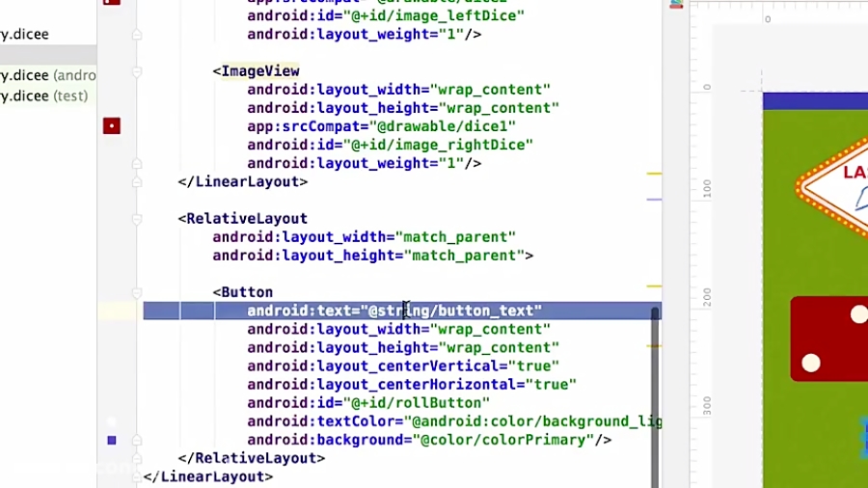Click the '</RelativeLayout>' closing tag
The height and width of the screenshot is (488, 868).
(252, 458)
